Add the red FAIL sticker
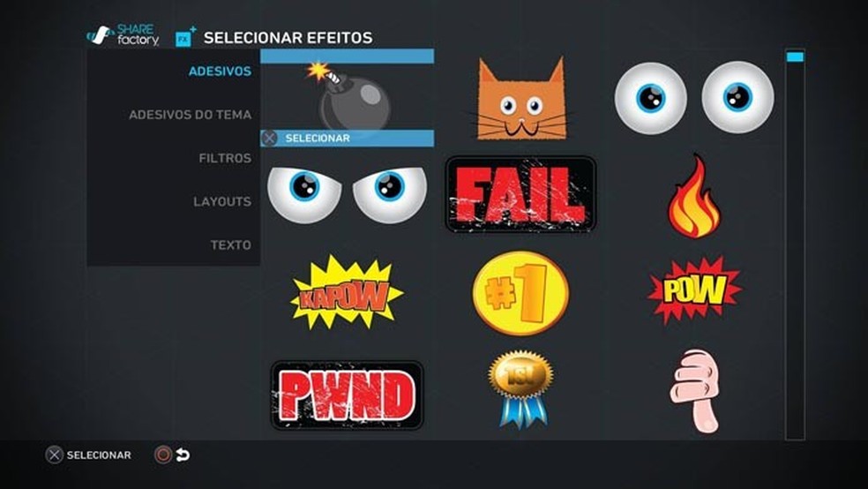This screenshot has height=489, width=868. coord(521,194)
